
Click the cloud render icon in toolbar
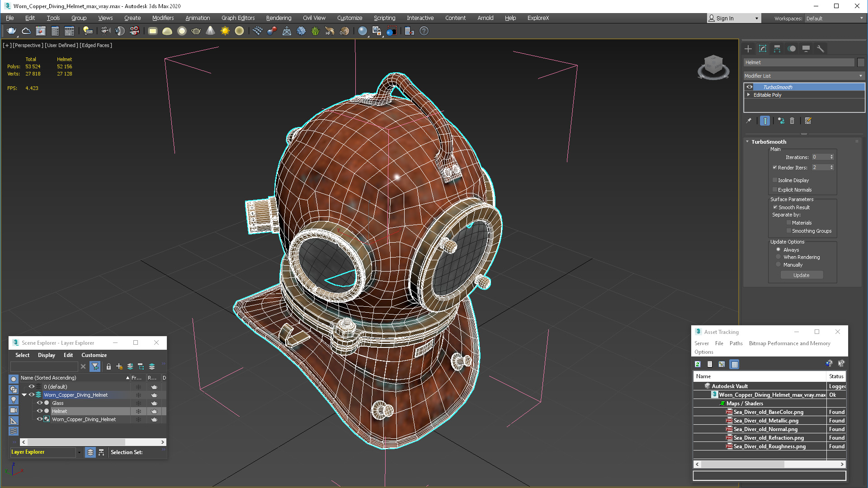click(x=26, y=31)
